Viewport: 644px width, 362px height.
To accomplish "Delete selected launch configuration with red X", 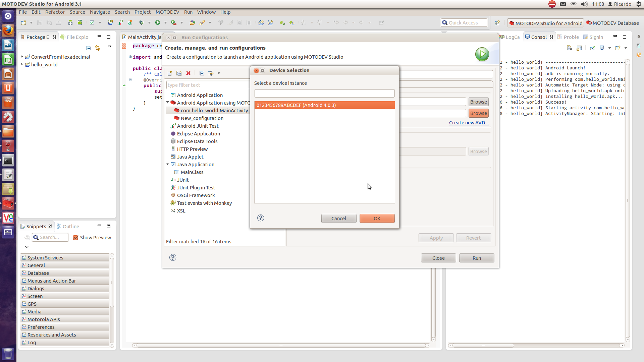I will [189, 73].
